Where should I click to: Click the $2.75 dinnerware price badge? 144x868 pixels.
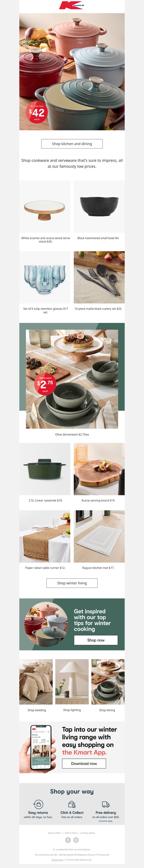[45, 384]
